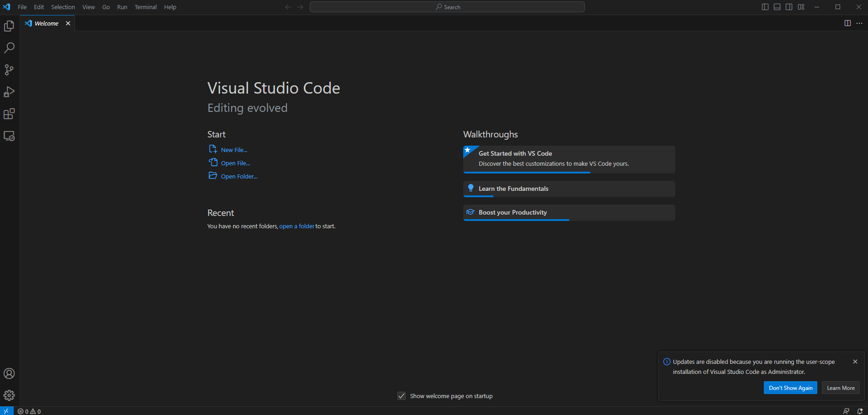This screenshot has width=868, height=415.
Task: Click the VS Code logo in title bar
Action: tap(6, 7)
